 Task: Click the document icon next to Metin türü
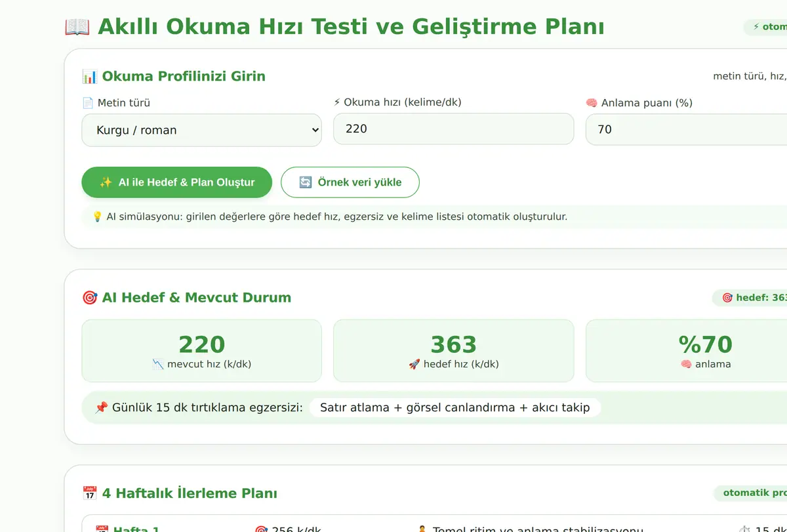coord(88,103)
